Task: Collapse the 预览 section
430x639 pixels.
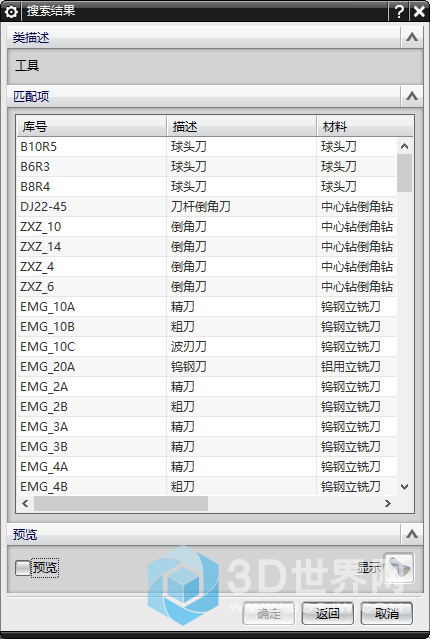Action: point(412,534)
